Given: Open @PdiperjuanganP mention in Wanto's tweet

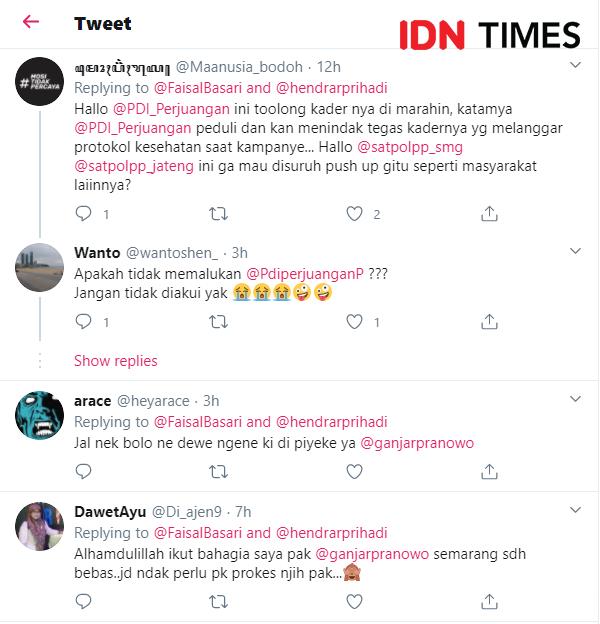Looking at the screenshot, I should click(x=305, y=274).
